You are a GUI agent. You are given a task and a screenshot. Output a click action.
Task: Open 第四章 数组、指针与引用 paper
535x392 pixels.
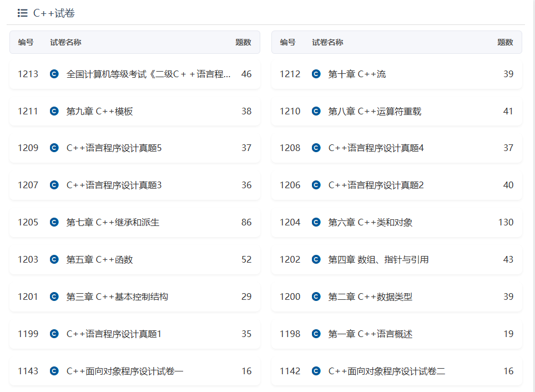(378, 259)
